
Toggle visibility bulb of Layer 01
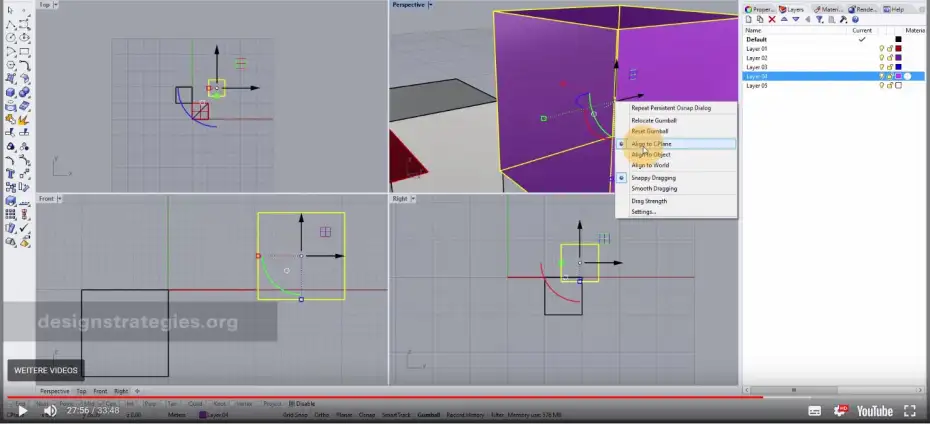click(x=881, y=49)
